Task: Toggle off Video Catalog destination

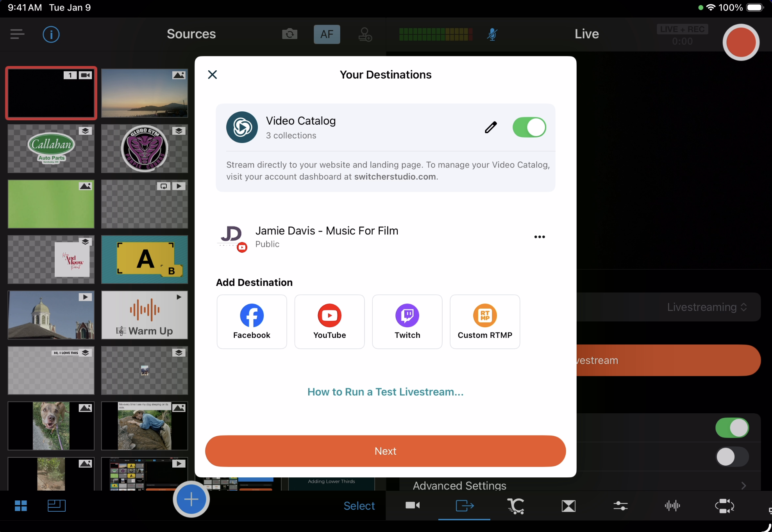Action: (529, 127)
